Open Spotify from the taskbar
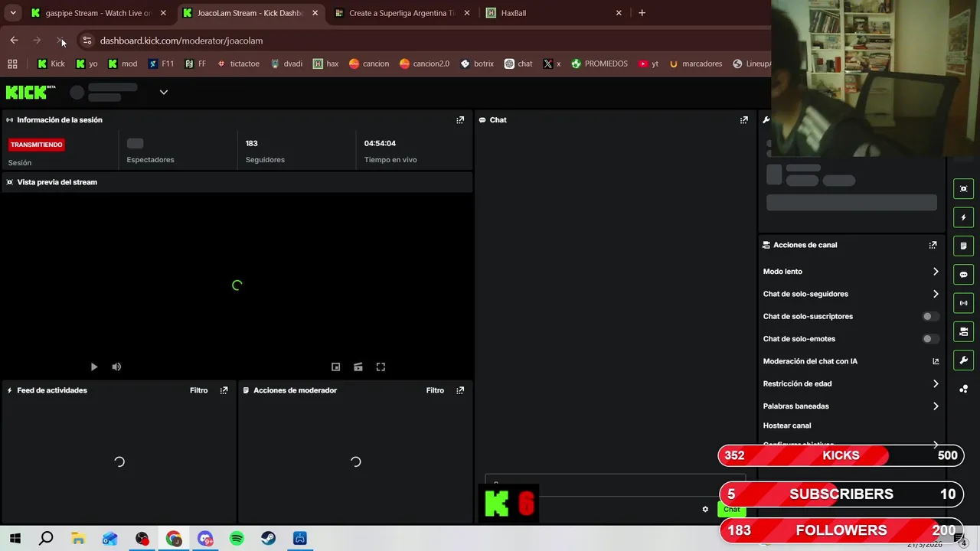The width and height of the screenshot is (980, 551). [x=237, y=539]
